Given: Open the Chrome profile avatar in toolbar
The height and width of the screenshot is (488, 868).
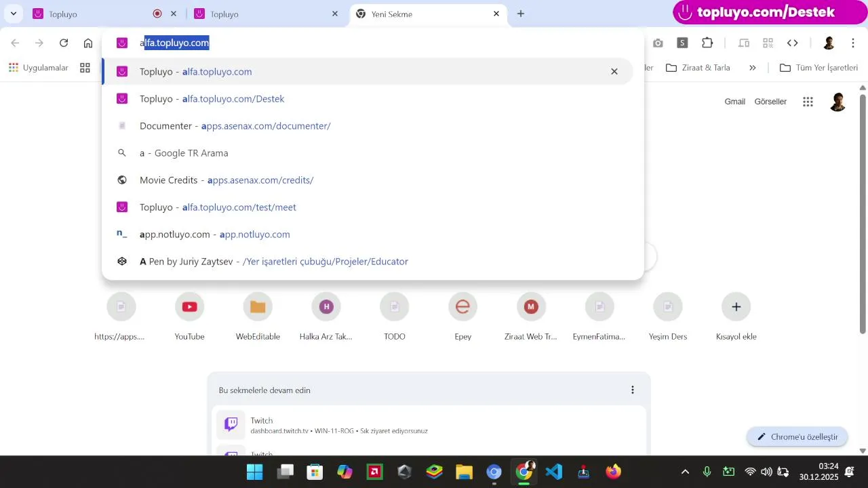Looking at the screenshot, I should [x=829, y=43].
